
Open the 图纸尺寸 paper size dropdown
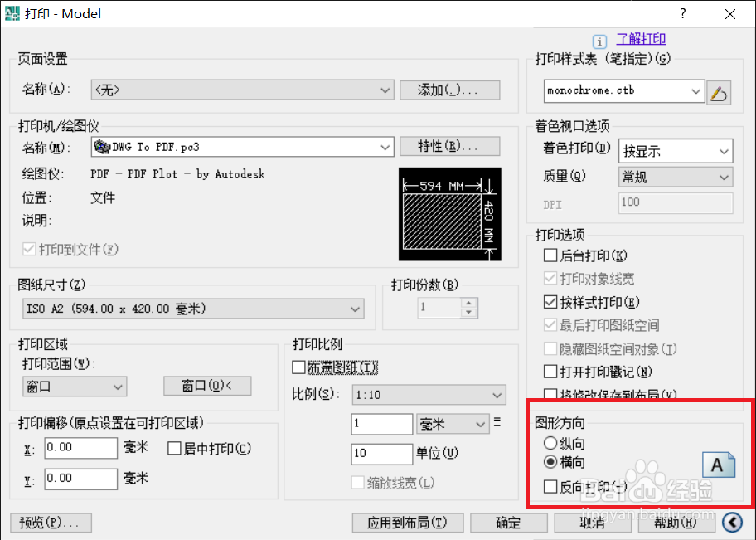click(x=355, y=308)
